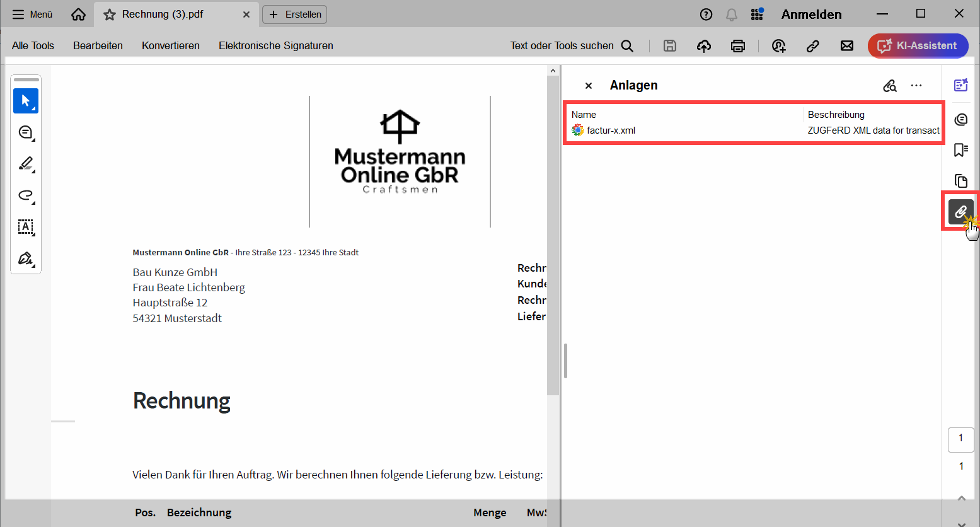The width and height of the screenshot is (980, 527).
Task: Click Anmelden to sign in
Action: pyautogui.click(x=811, y=14)
